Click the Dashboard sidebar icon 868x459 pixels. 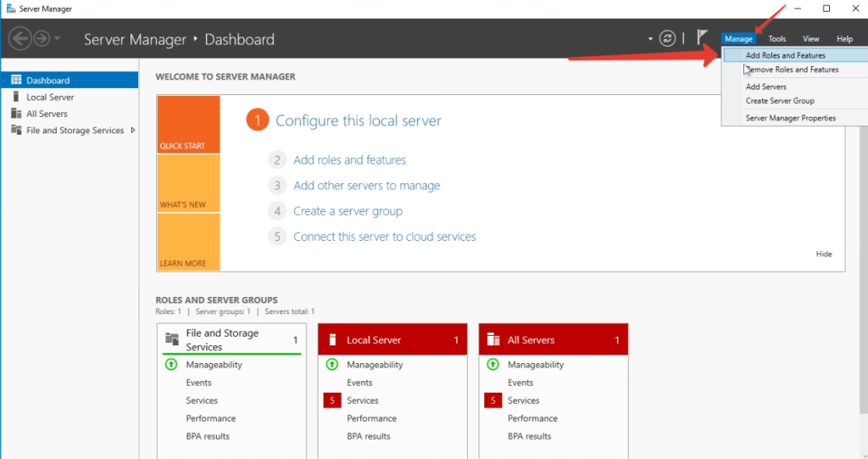coord(16,80)
